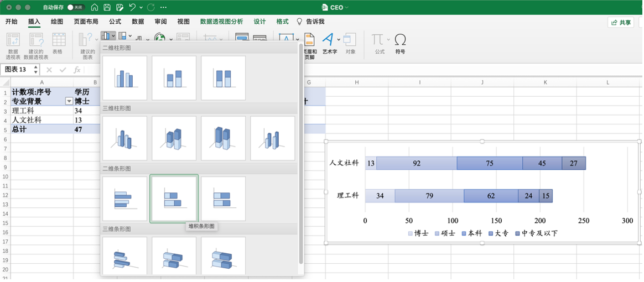The image size is (644, 282).
Task: Click the Home icon in title bar
Action: tap(95, 8)
